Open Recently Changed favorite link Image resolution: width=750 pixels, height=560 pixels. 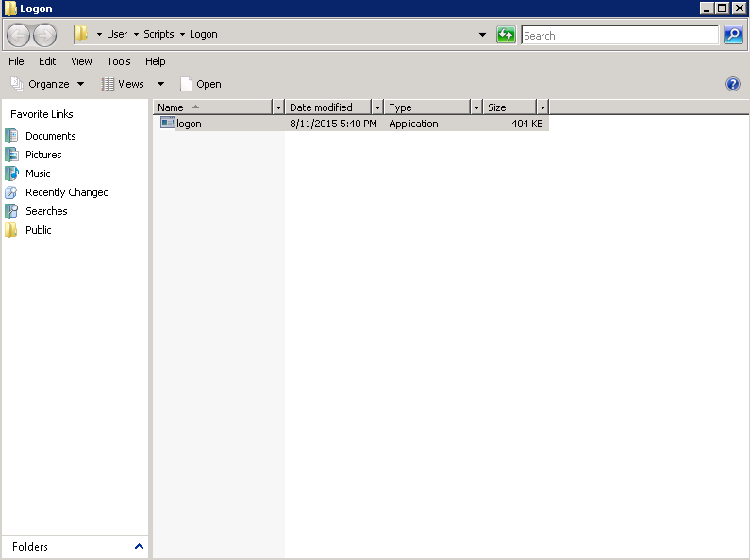click(67, 192)
